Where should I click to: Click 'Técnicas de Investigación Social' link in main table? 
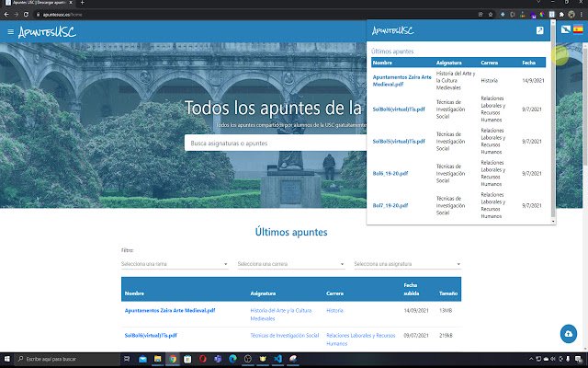click(285, 335)
